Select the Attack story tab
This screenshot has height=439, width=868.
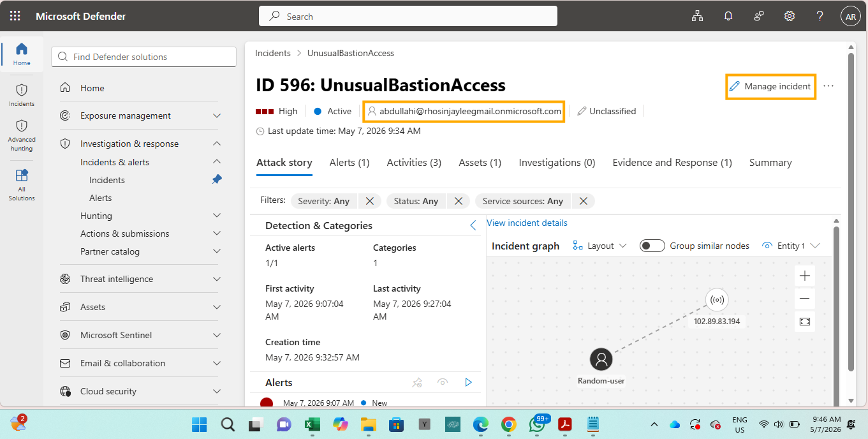point(284,163)
